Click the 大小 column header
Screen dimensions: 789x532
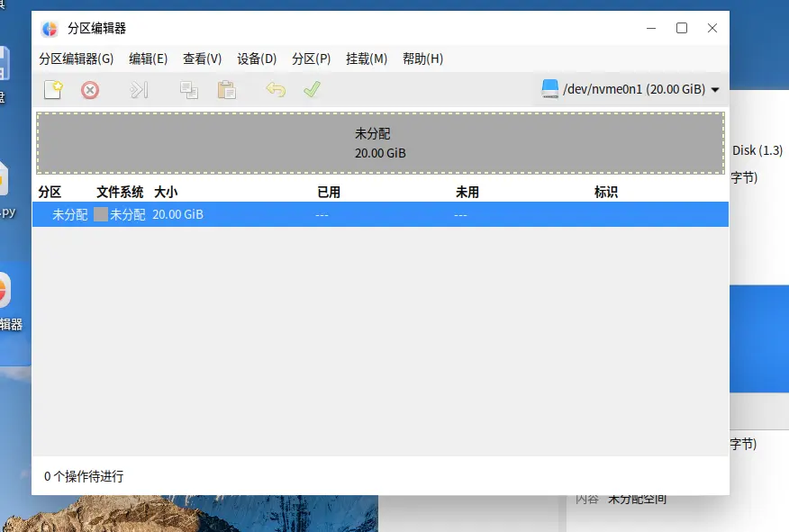[166, 192]
